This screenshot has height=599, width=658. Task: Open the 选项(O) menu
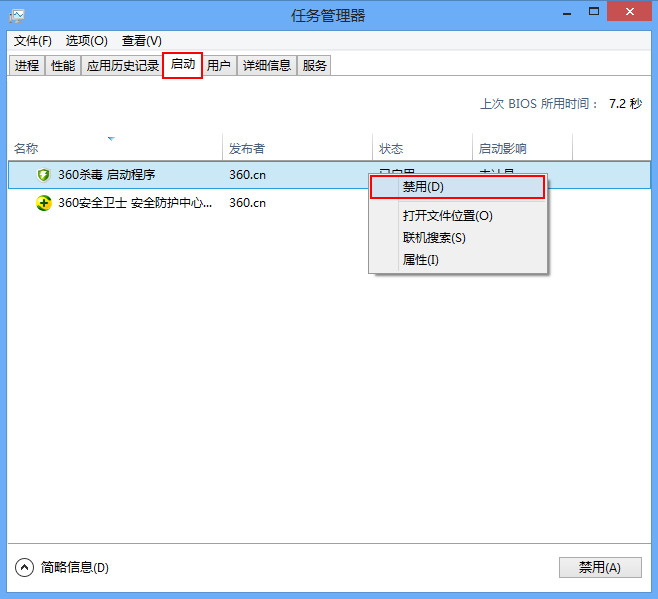click(x=86, y=41)
